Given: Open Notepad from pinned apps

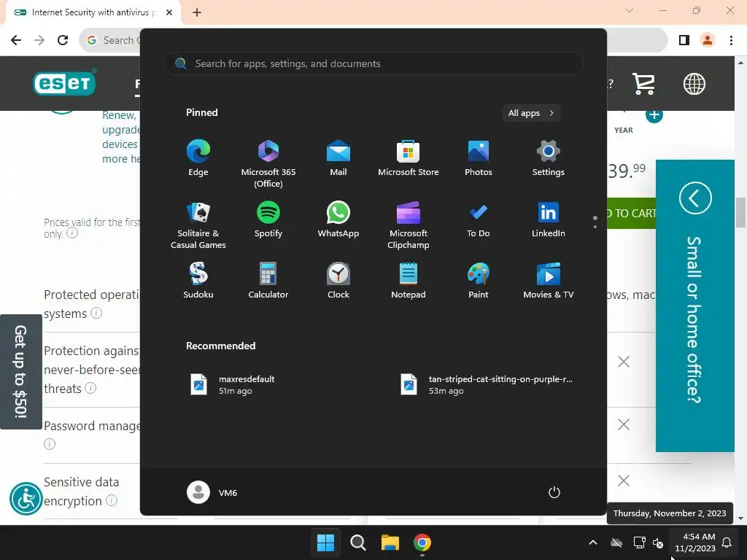Looking at the screenshot, I should click(x=409, y=281).
